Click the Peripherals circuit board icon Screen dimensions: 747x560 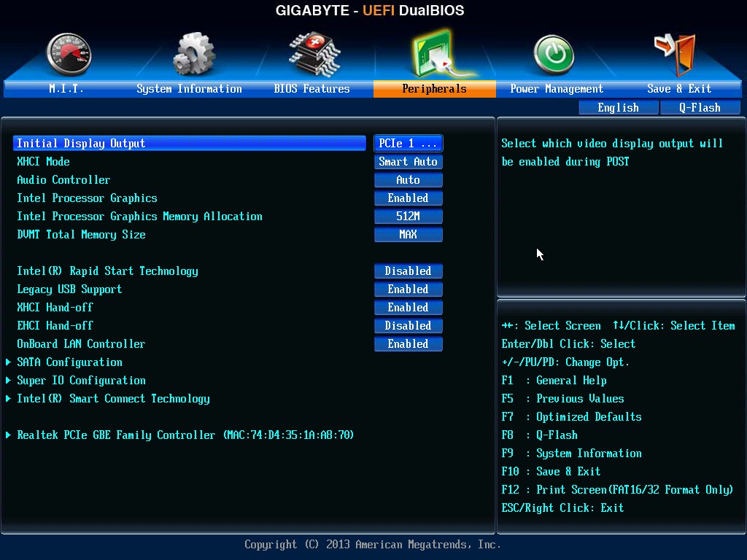pos(435,54)
